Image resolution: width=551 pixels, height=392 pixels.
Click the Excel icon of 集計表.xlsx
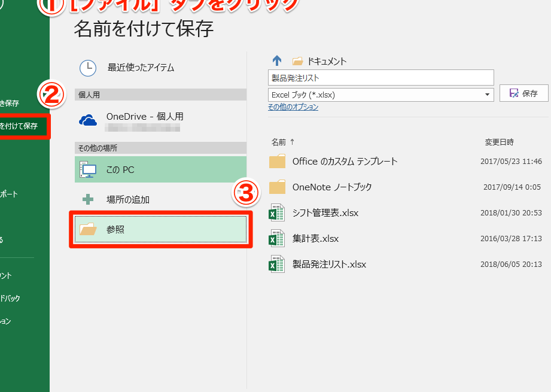(276, 238)
